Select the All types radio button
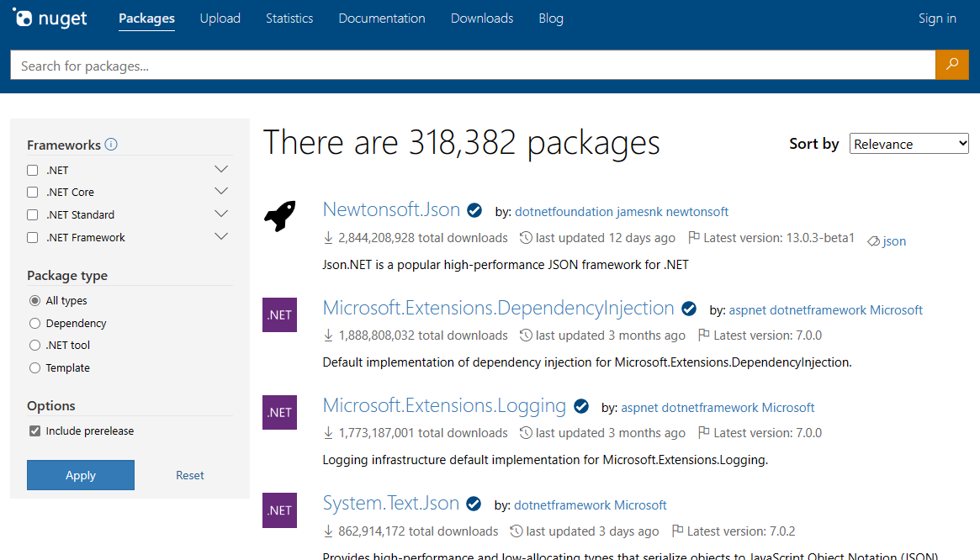 coord(35,301)
